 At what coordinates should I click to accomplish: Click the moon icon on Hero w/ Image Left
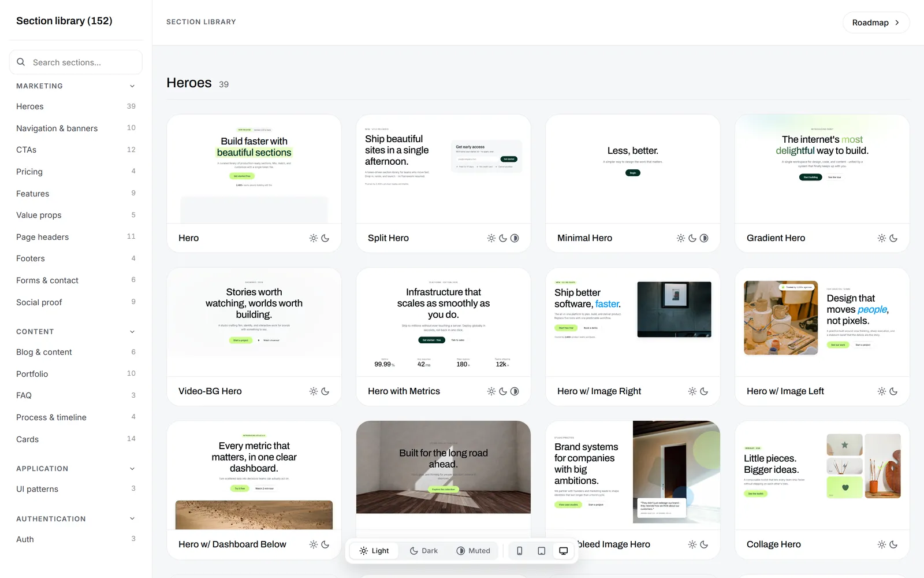(x=893, y=391)
